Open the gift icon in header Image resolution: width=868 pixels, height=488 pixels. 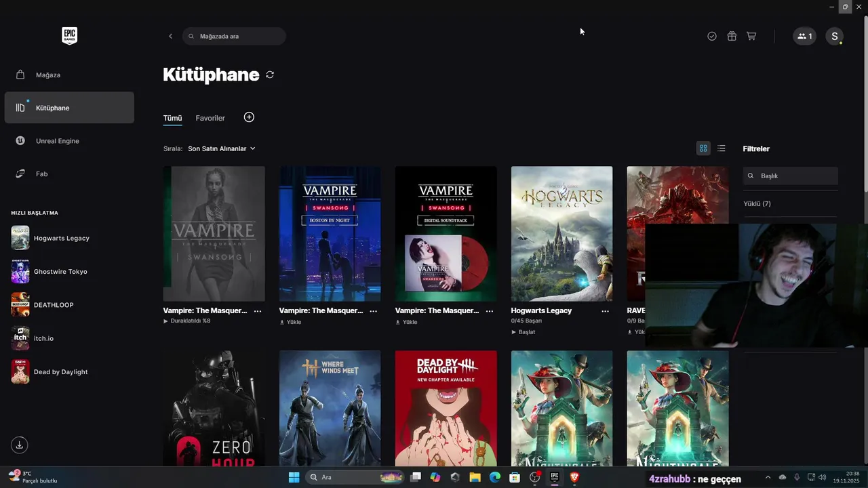(x=732, y=36)
